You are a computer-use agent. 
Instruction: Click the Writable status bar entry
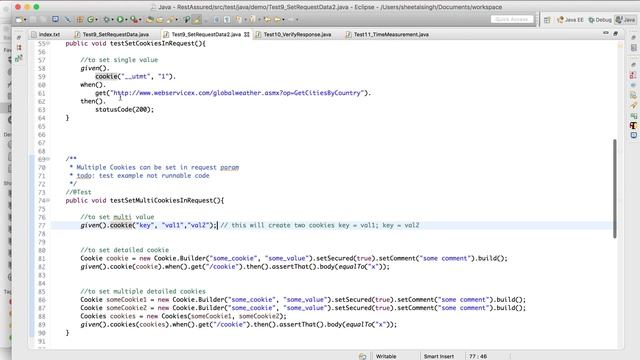pos(386,356)
